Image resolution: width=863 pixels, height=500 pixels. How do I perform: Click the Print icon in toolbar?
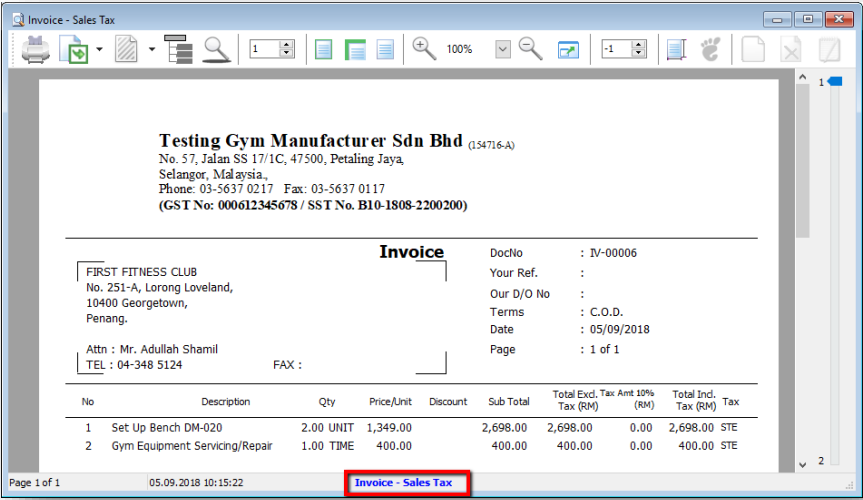pos(36,49)
